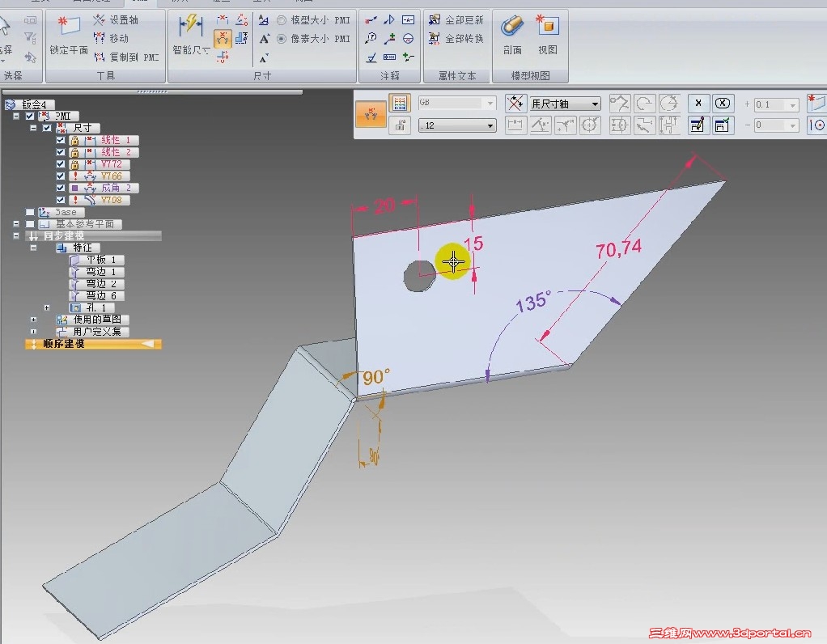Open the Section (剖面) model view tool
Image resolution: width=827 pixels, height=644 pixels.
[512, 36]
